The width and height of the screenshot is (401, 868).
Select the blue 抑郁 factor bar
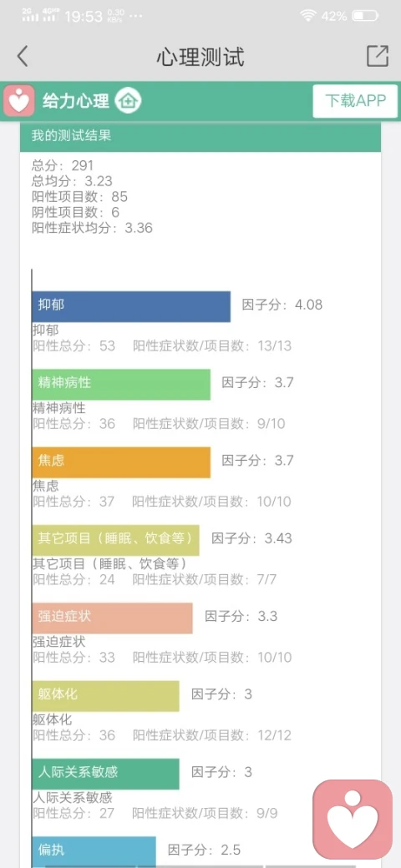point(131,306)
